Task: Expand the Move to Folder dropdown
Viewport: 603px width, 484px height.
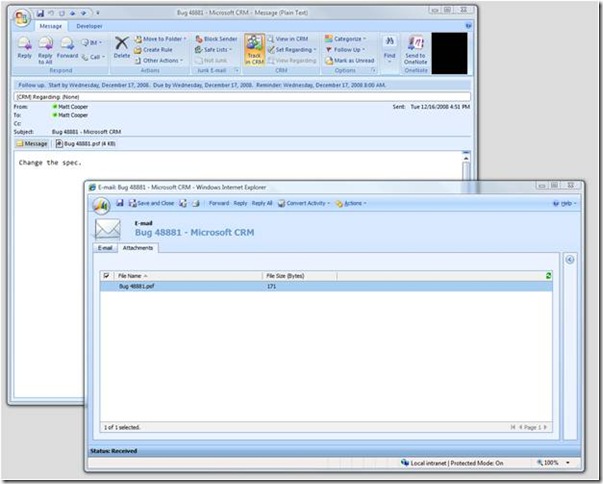Action: [163, 38]
